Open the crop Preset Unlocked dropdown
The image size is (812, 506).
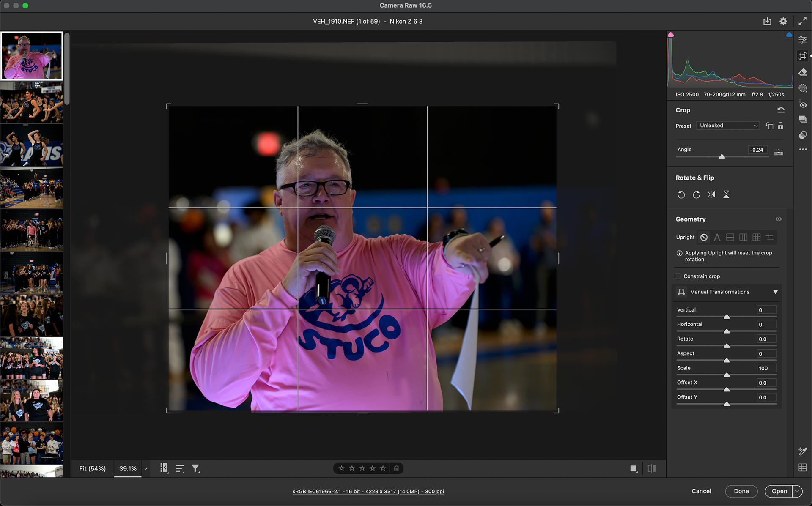728,126
